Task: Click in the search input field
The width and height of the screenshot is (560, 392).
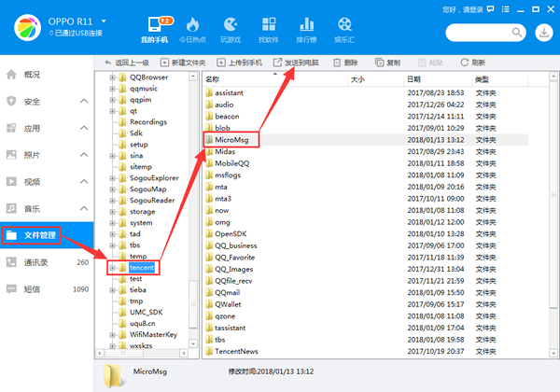Action: [x=479, y=33]
